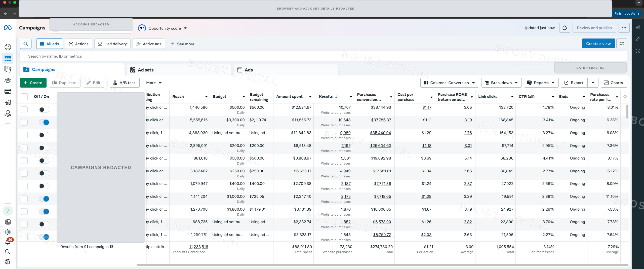Click Create a view button

tap(598, 44)
